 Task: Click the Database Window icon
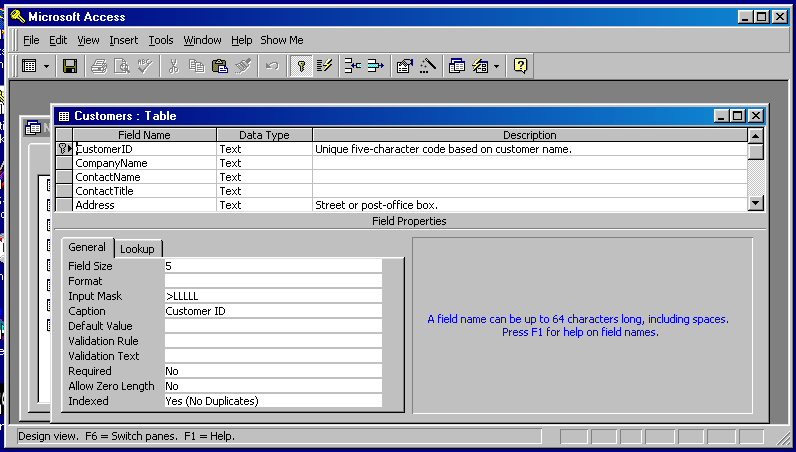(456, 66)
